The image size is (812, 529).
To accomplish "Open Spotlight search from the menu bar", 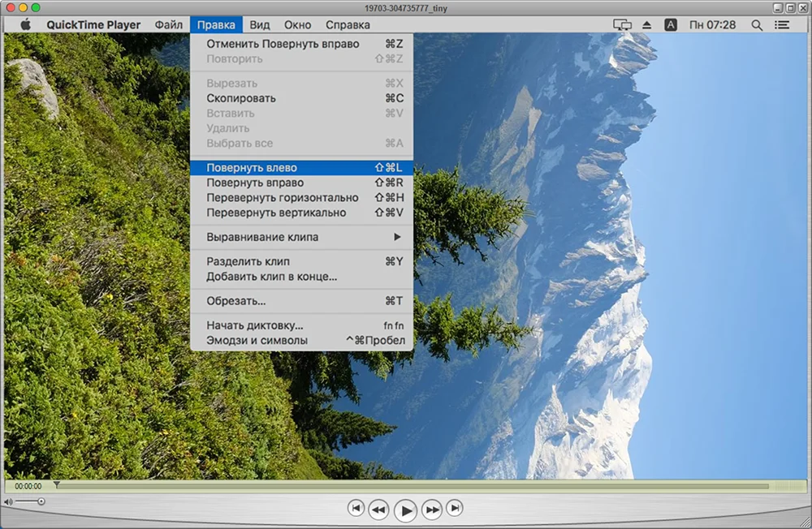I will 757,24.
